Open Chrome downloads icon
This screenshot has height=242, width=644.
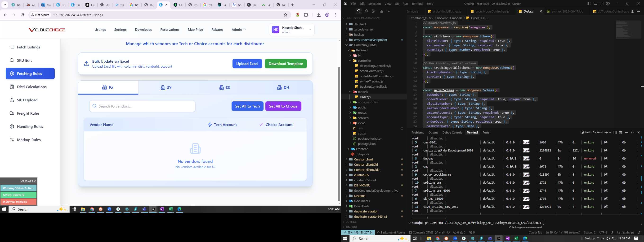point(318,15)
